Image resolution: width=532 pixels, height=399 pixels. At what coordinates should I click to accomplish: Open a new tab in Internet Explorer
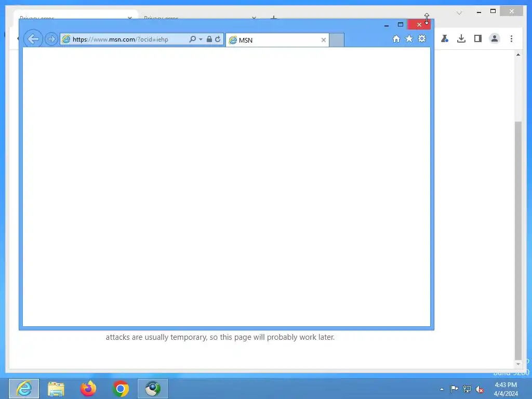point(337,40)
